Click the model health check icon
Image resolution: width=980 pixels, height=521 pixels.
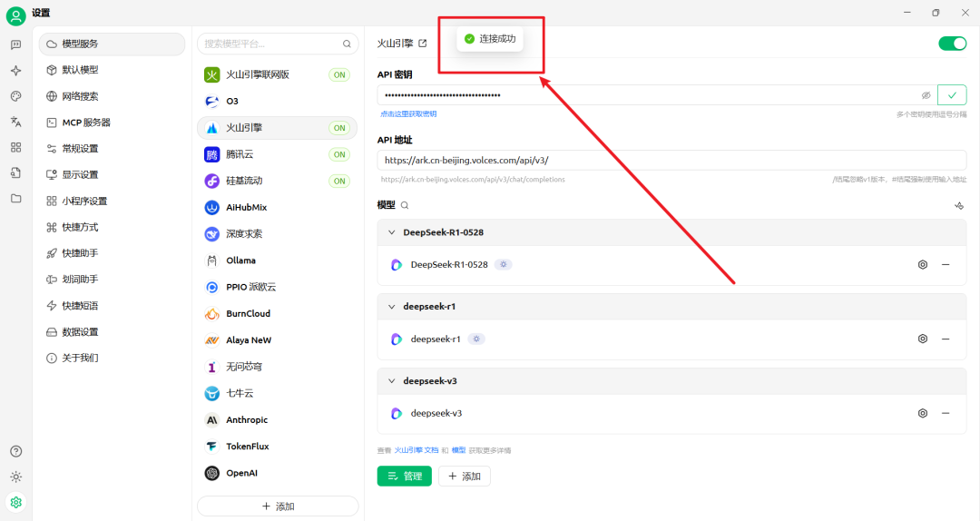(959, 206)
